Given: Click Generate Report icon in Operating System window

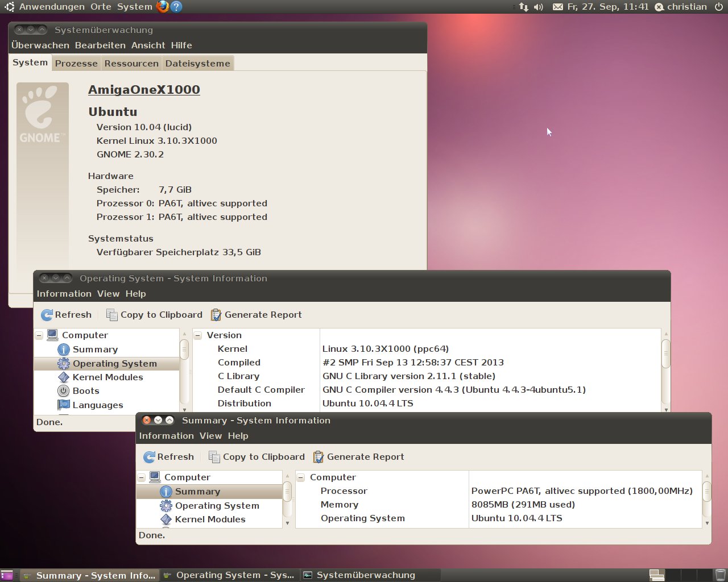Looking at the screenshot, I should [x=216, y=315].
